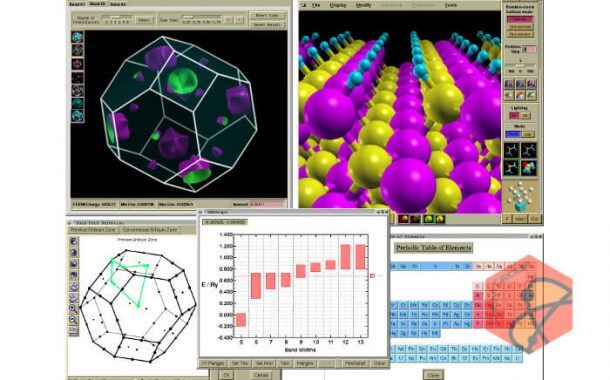Click the Margins button below band widths graph
The image size is (610, 380).
[x=305, y=363]
